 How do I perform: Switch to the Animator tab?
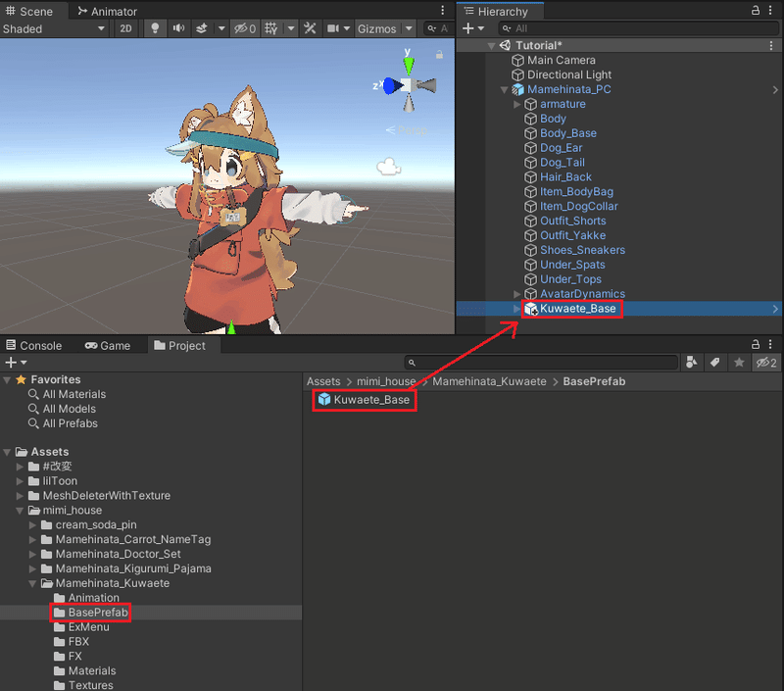[108, 11]
